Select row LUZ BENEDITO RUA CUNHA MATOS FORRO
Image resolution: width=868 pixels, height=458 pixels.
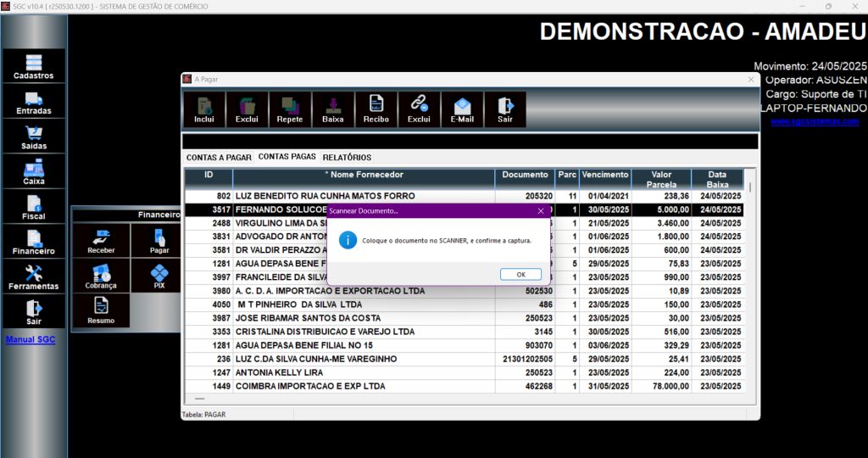point(464,196)
